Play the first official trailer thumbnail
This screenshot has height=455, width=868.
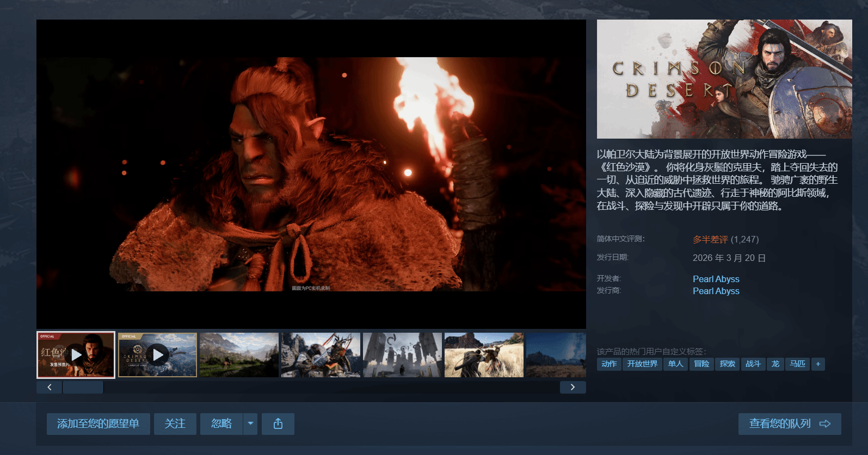pyautogui.click(x=76, y=355)
